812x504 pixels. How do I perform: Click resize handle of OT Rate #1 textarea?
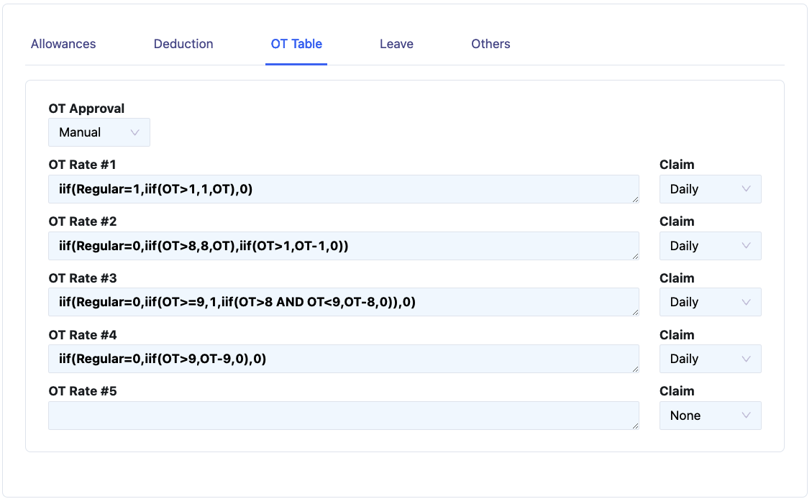point(635,199)
